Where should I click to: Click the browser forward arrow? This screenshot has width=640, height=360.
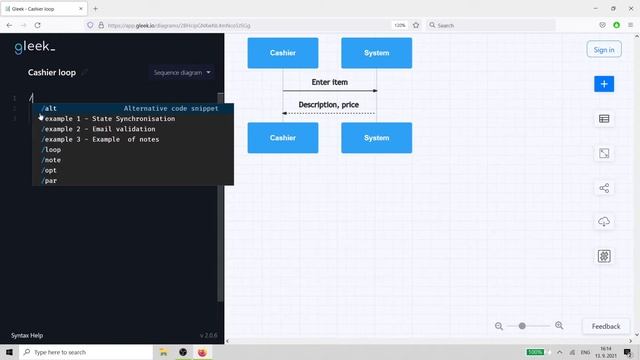(23, 25)
